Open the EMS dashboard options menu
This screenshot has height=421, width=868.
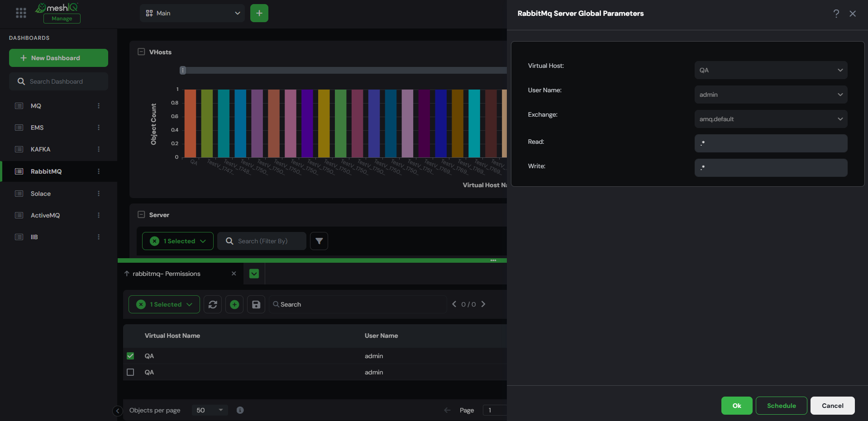click(99, 128)
